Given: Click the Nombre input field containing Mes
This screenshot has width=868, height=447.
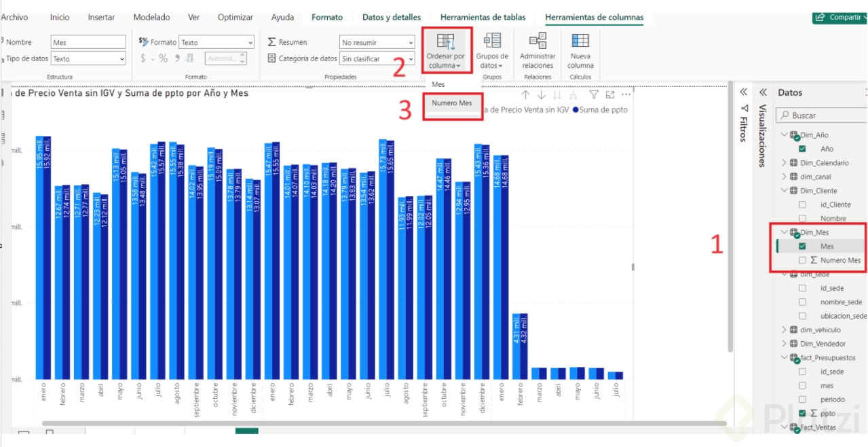Looking at the screenshot, I should (88, 42).
